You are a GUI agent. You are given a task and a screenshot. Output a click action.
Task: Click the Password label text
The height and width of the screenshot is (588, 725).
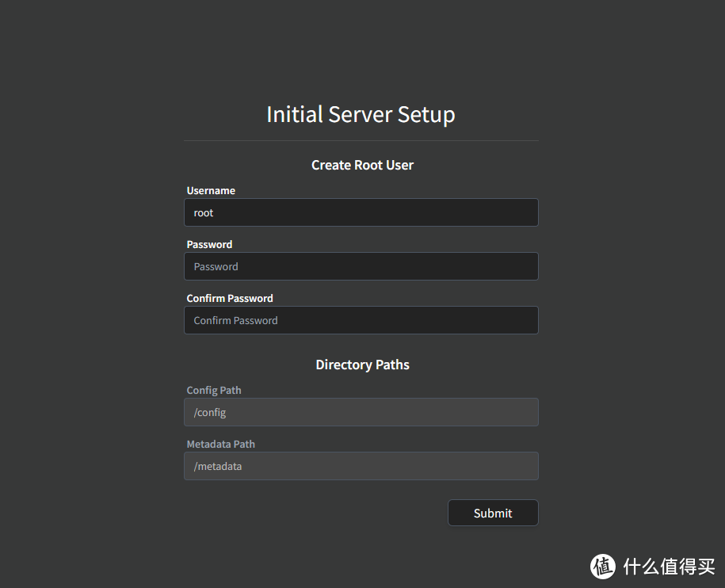tap(209, 244)
